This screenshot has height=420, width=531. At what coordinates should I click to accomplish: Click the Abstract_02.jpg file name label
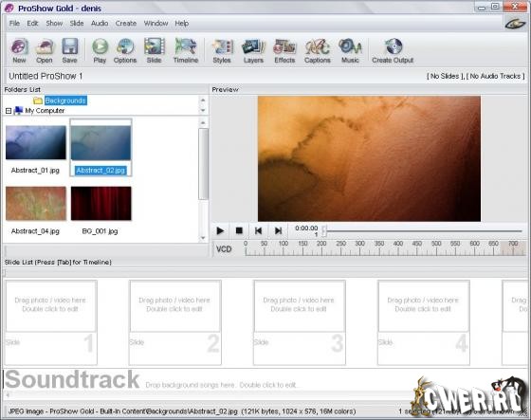[x=101, y=171]
